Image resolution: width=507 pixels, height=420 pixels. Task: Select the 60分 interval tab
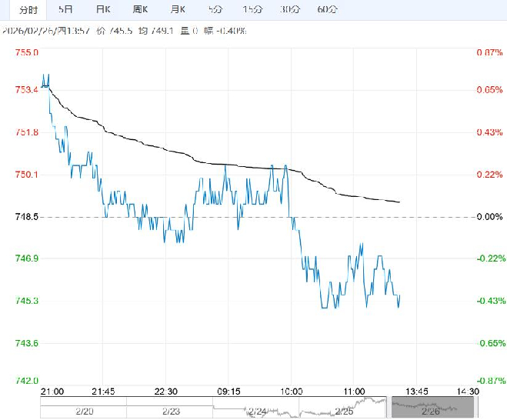pos(327,10)
